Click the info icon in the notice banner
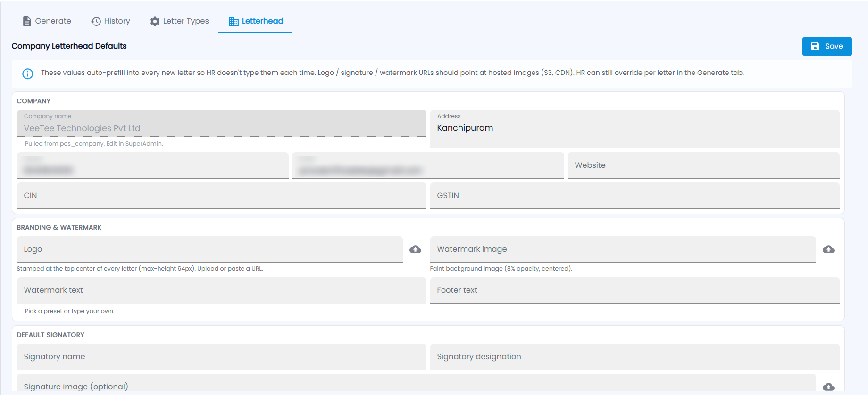The height and width of the screenshot is (395, 868). pyautogui.click(x=28, y=74)
